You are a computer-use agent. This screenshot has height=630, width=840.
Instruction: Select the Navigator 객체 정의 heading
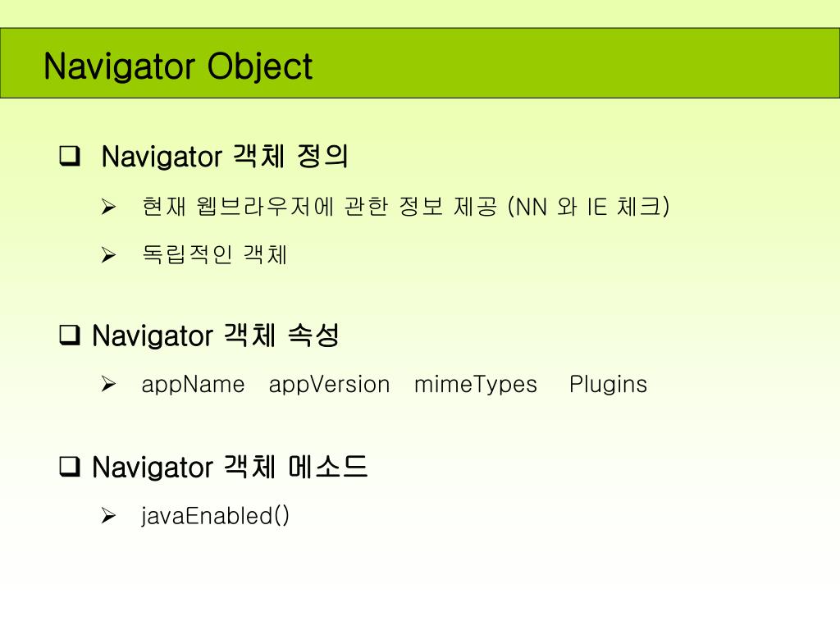click(225, 157)
